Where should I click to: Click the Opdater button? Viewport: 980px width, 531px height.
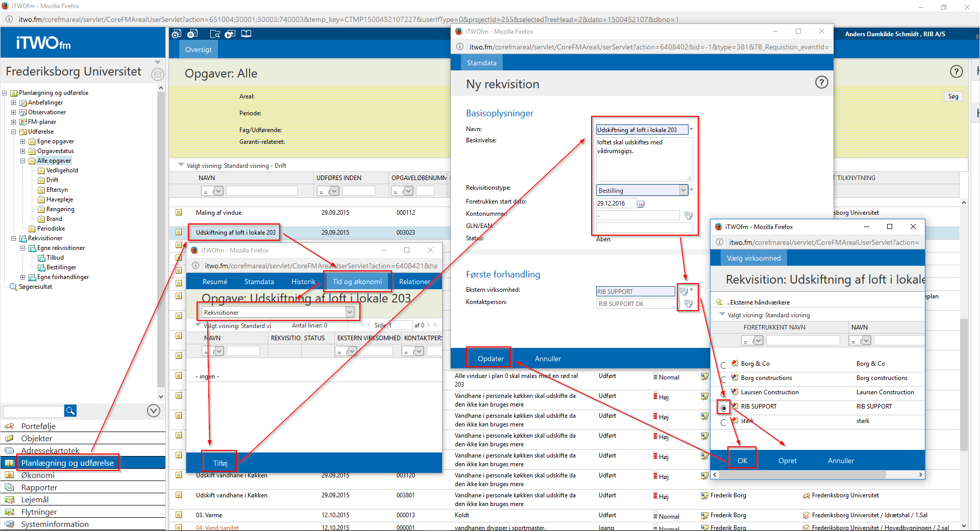click(x=491, y=359)
